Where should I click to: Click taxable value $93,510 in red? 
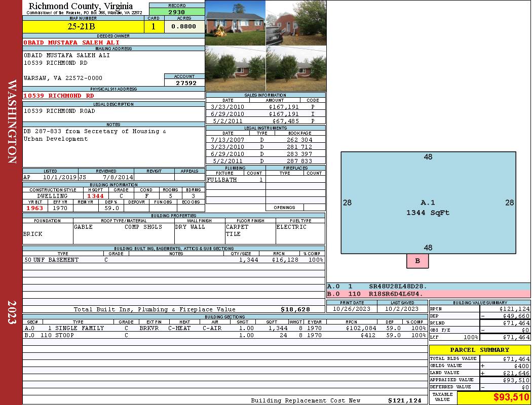(511, 397)
